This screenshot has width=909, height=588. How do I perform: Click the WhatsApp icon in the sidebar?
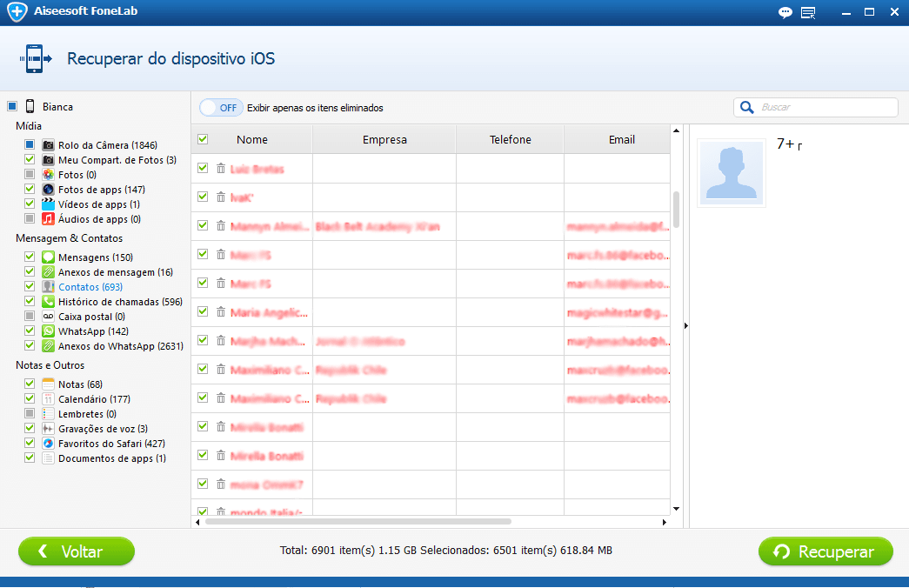tap(49, 331)
